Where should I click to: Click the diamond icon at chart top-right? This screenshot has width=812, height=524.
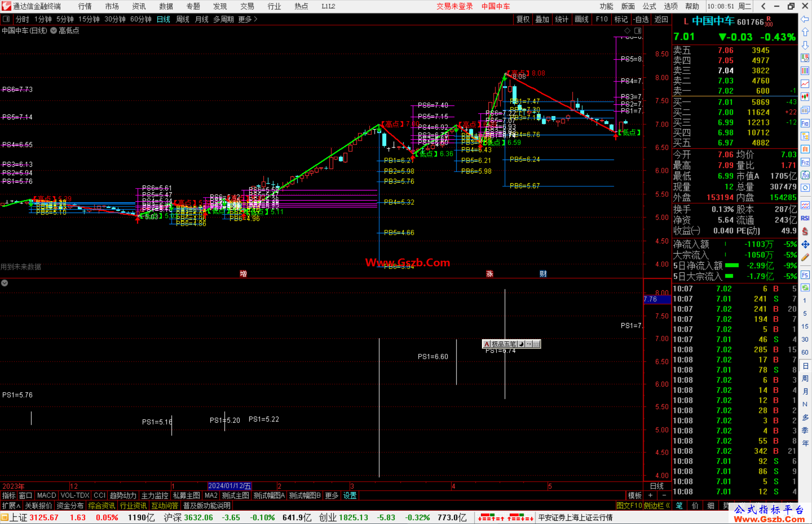(x=627, y=30)
